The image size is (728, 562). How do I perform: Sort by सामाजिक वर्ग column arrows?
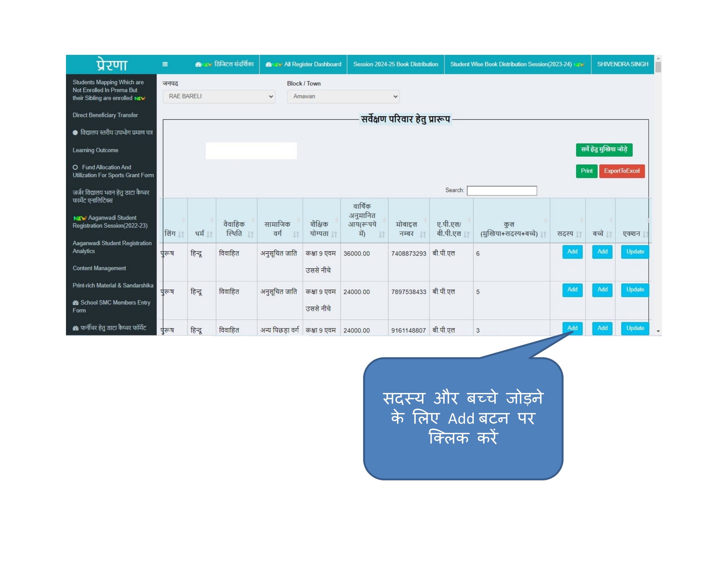[296, 234]
